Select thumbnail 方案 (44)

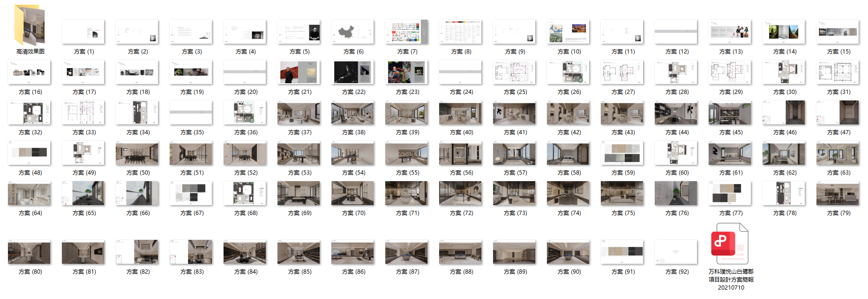[676, 113]
